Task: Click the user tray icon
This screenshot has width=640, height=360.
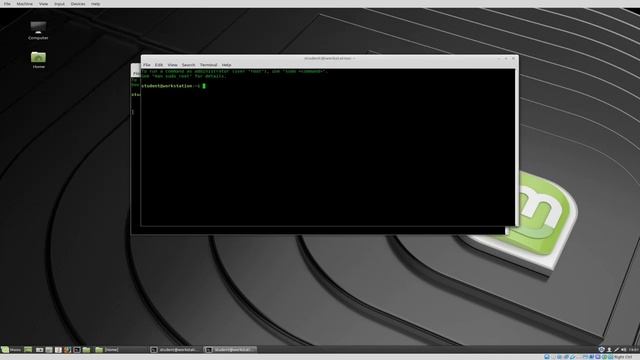Action: coord(609,349)
